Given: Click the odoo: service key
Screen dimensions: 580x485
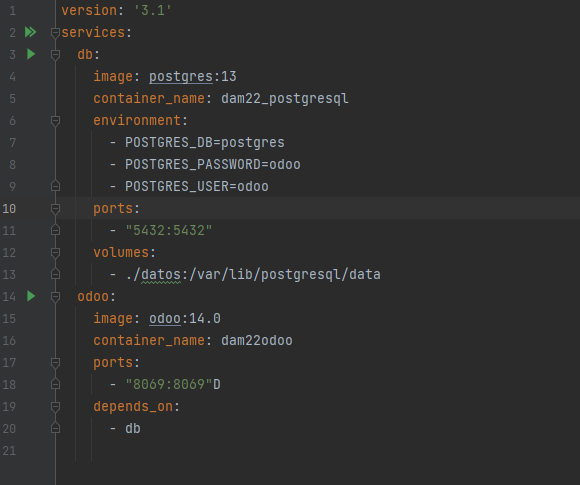Looking at the screenshot, I should [x=97, y=296].
